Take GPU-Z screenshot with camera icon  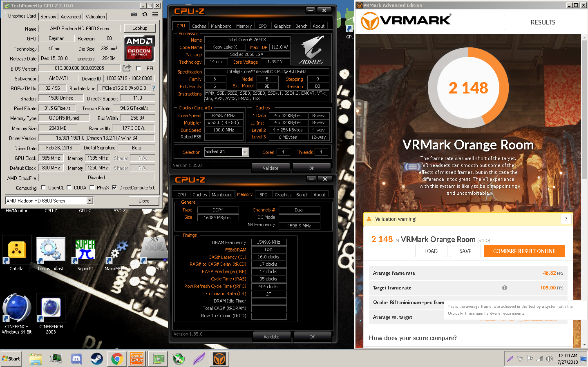tap(134, 14)
